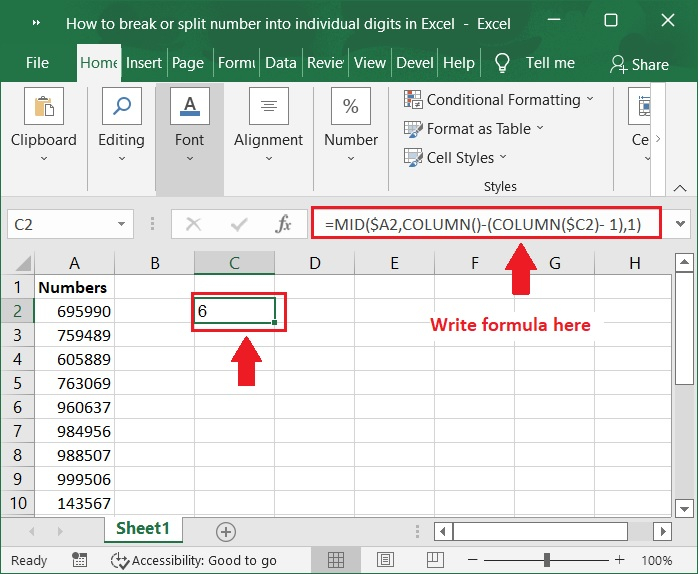This screenshot has height=574, width=700.
Task: Click the Insert Function fx icon
Action: coord(283,225)
